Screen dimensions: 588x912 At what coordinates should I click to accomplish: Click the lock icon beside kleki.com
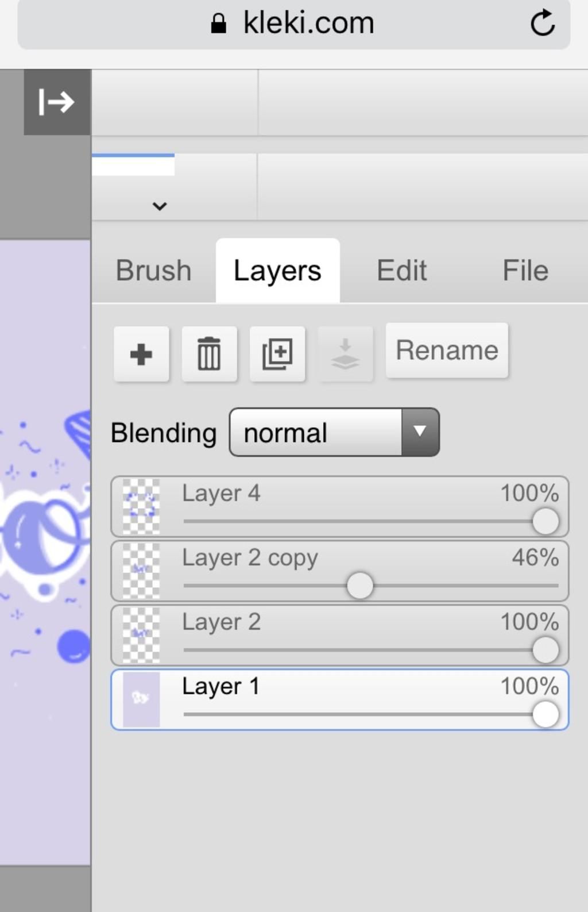click(218, 24)
